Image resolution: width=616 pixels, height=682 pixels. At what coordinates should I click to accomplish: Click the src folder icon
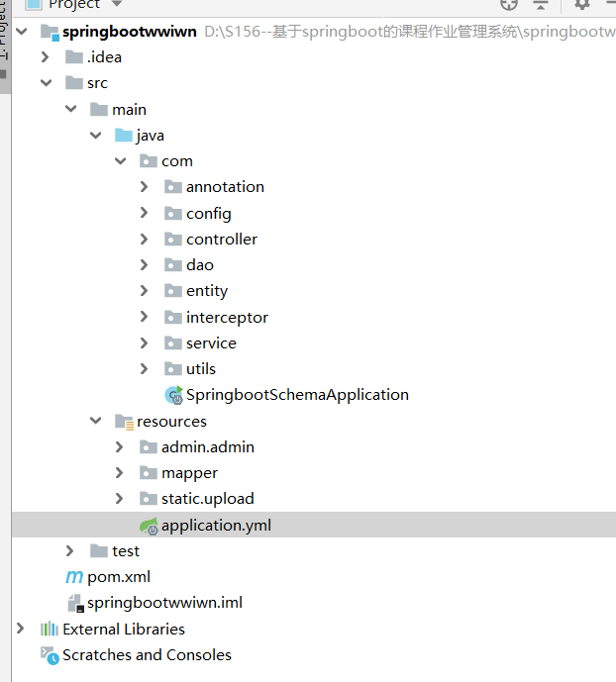click(74, 82)
